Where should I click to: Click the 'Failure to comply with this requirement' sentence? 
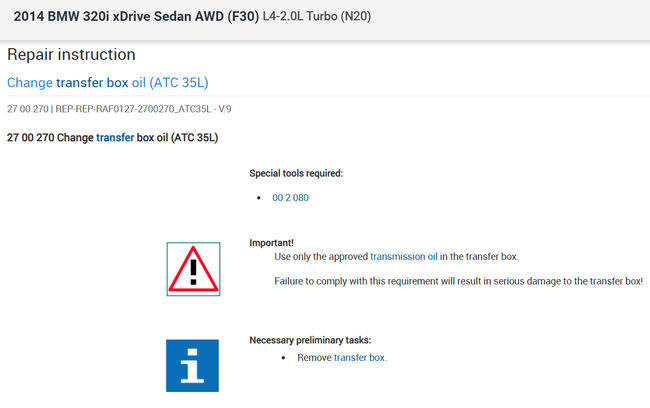pyautogui.click(x=458, y=281)
